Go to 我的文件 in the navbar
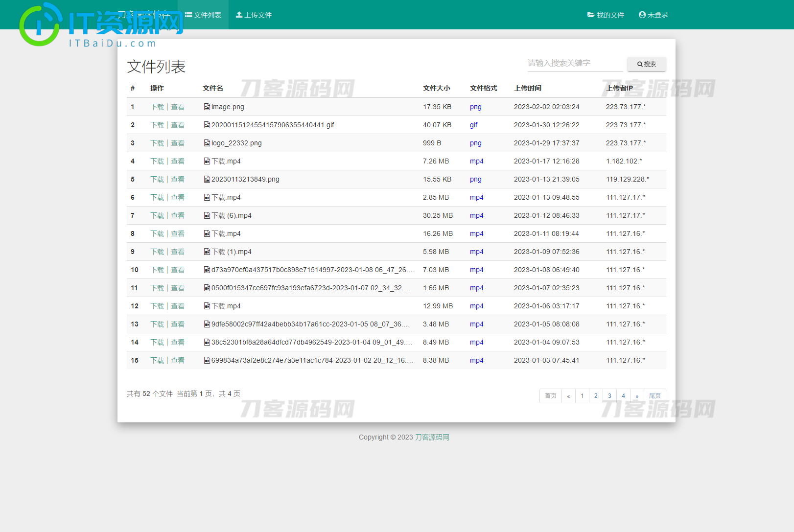The image size is (794, 532). point(606,15)
